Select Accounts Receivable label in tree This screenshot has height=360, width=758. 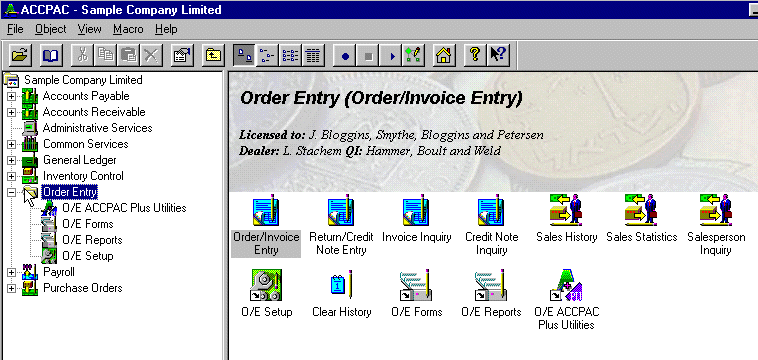pyautogui.click(x=94, y=112)
